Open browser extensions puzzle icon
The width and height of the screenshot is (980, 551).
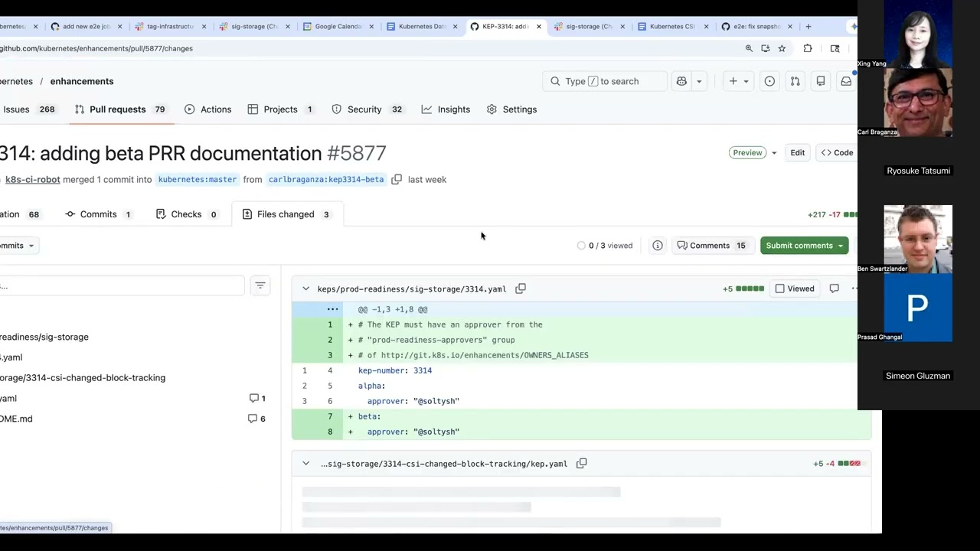pos(808,48)
